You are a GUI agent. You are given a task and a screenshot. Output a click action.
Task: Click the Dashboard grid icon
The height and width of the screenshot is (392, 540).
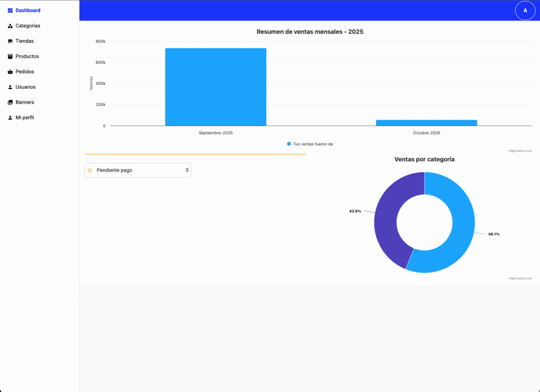[x=10, y=11]
